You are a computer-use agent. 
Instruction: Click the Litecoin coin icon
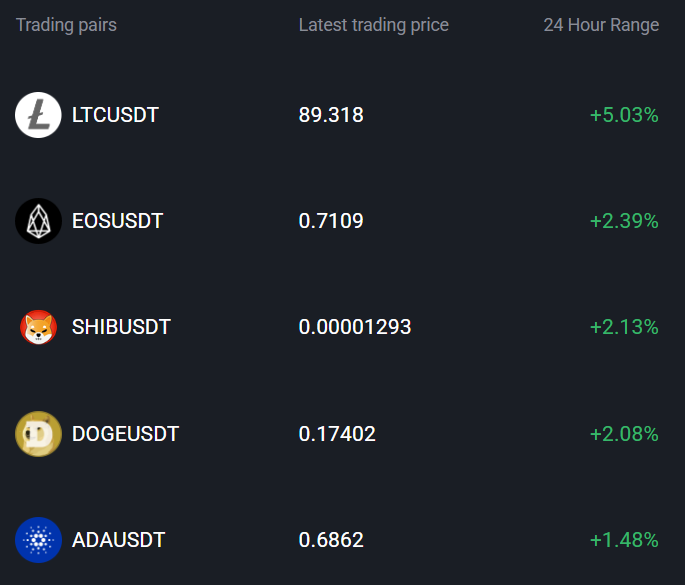click(x=38, y=115)
